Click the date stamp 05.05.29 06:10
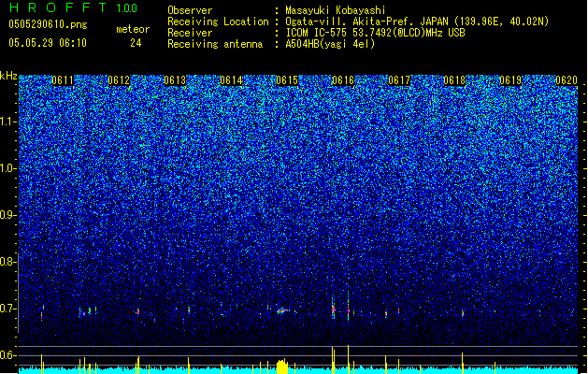 pos(48,43)
